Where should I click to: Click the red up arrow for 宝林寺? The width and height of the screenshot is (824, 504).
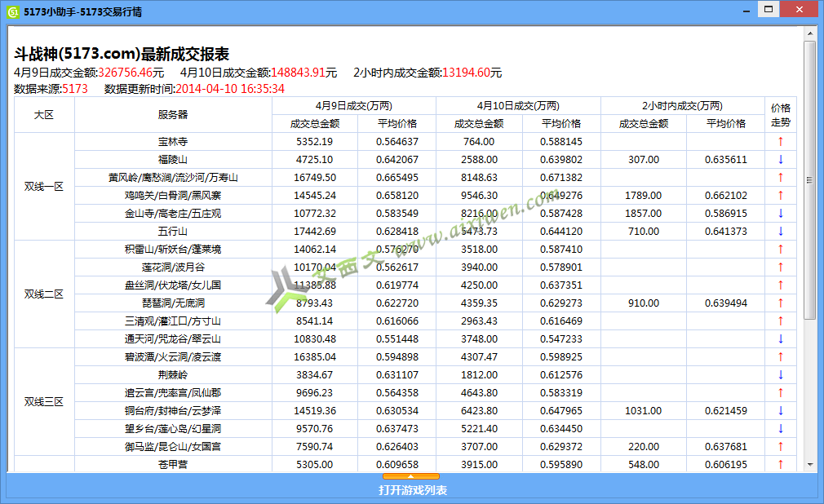[781, 141]
